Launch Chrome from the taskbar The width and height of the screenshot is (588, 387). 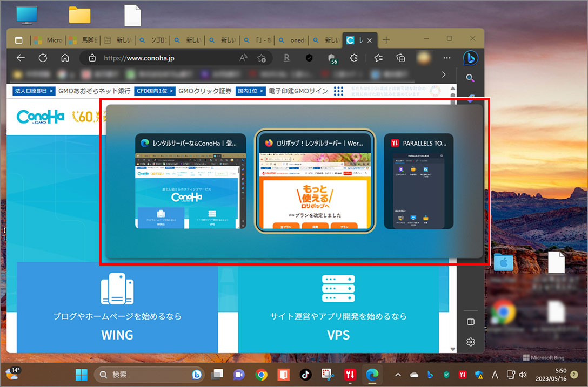[x=262, y=374]
